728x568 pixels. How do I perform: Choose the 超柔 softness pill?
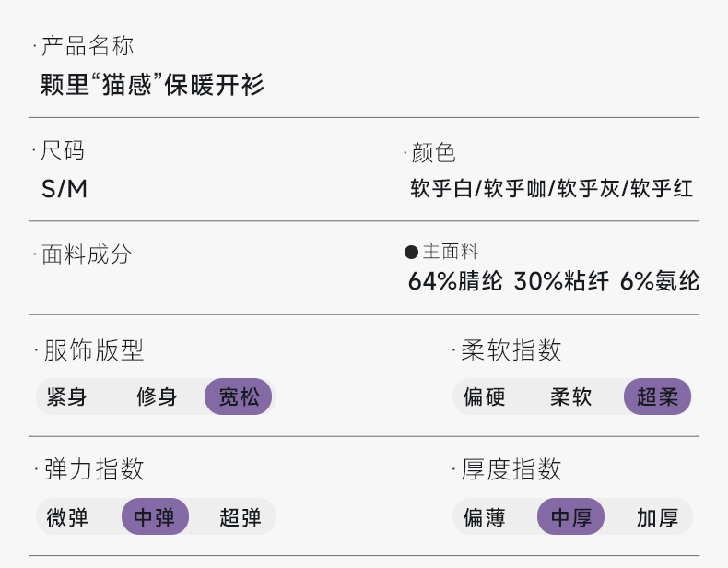click(657, 397)
